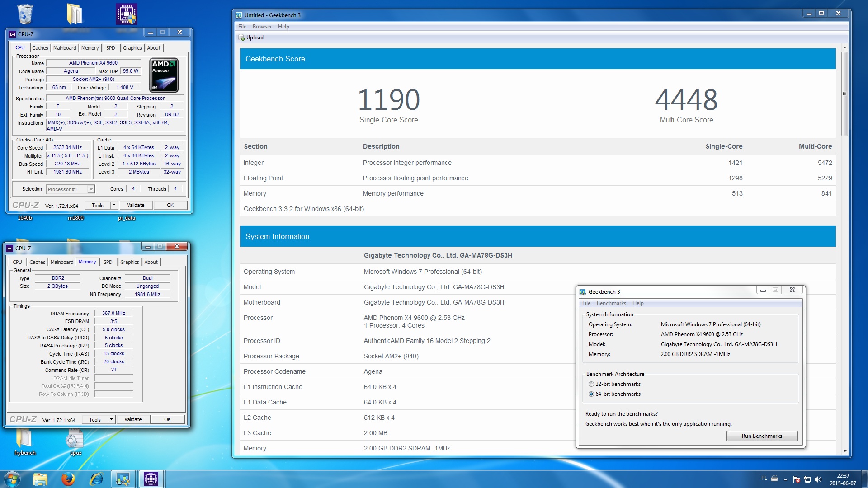Open File menu in the Geekbench 3 dialog

[586, 303]
